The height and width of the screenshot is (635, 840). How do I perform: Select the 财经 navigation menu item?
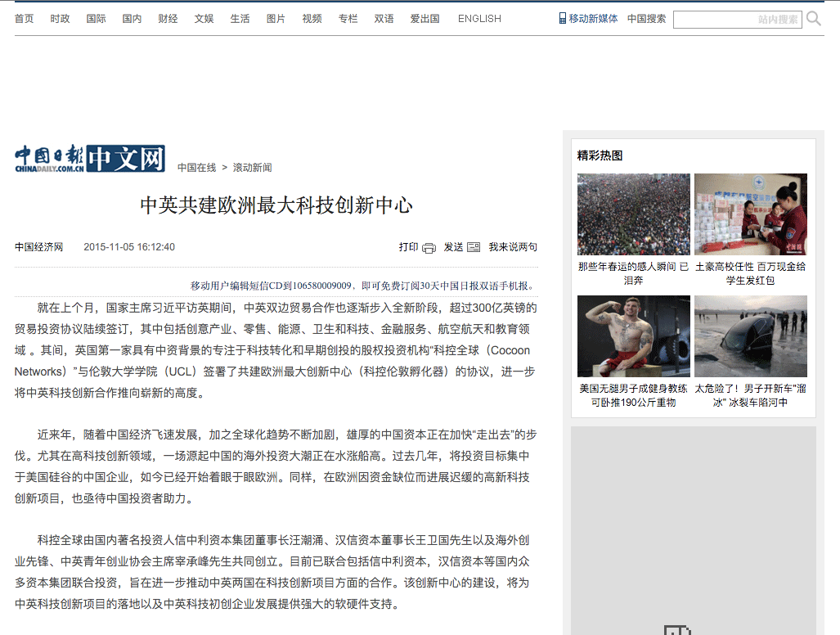(x=168, y=19)
